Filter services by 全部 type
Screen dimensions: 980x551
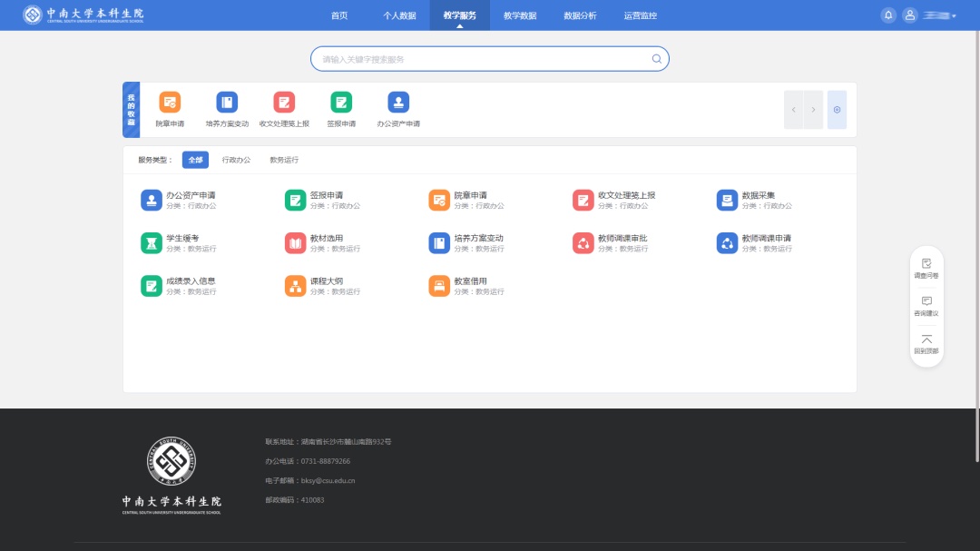(195, 160)
